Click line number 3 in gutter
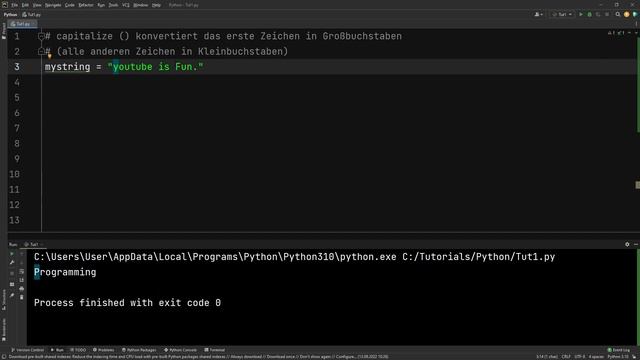 click(x=17, y=67)
